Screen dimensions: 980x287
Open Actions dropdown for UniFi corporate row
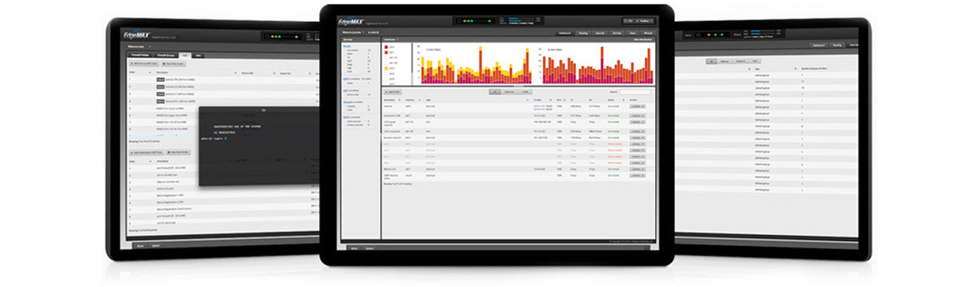[x=638, y=131]
